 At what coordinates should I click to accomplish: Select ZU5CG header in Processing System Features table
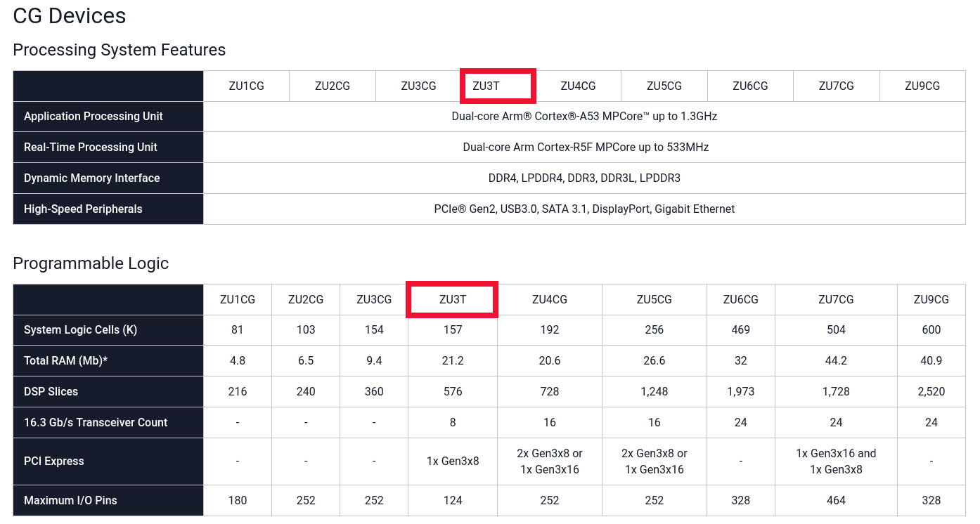[664, 86]
